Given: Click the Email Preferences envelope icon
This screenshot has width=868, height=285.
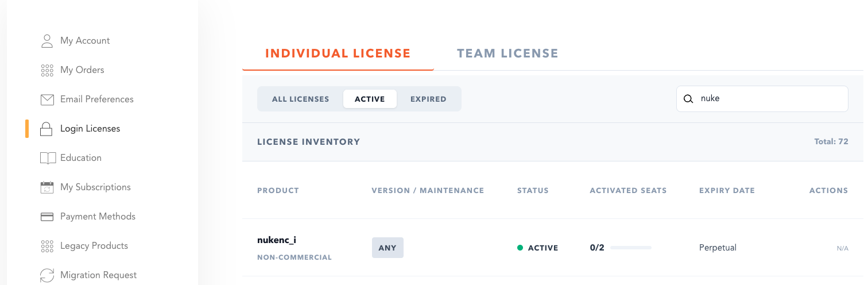Looking at the screenshot, I should point(47,99).
